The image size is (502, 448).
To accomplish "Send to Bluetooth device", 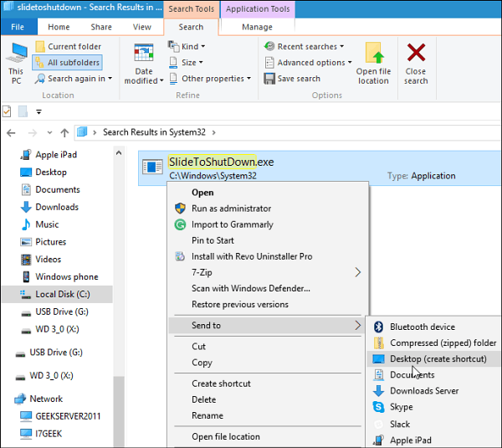I will [434, 327].
